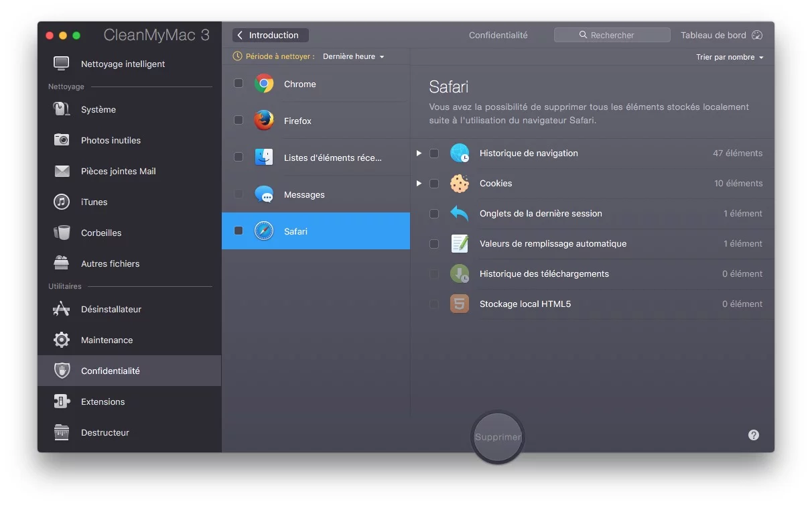Select the Chrome list entry
Image resolution: width=812 pixels, height=506 pixels.
[316, 84]
